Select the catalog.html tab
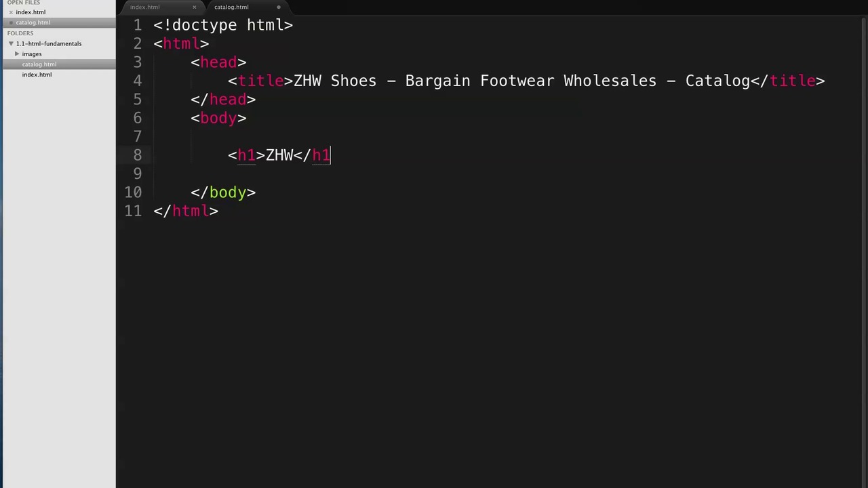Image resolution: width=868 pixels, height=488 pixels. pos(231,7)
